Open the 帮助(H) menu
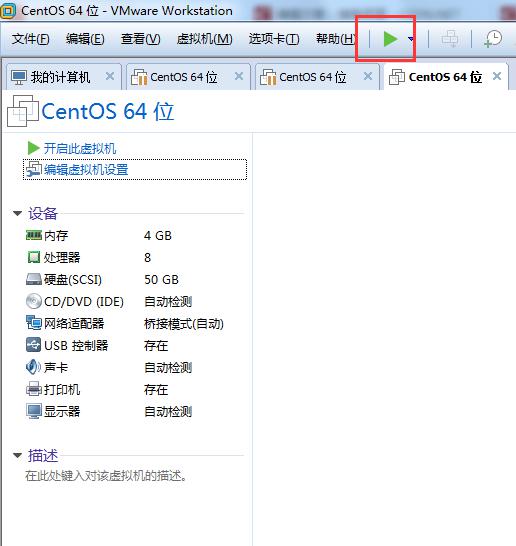This screenshot has width=516, height=546. pyautogui.click(x=335, y=39)
